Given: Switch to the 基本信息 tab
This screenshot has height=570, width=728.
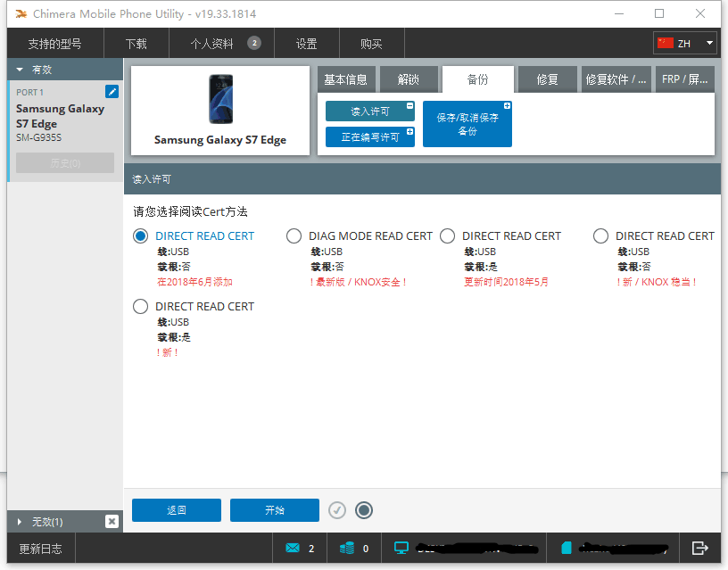Looking at the screenshot, I should (345, 79).
